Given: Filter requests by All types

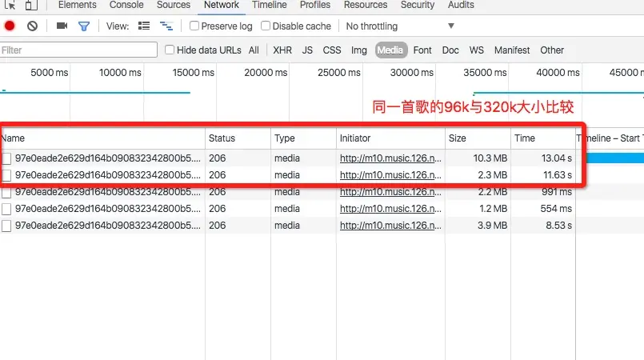Looking at the screenshot, I should pyautogui.click(x=254, y=50).
